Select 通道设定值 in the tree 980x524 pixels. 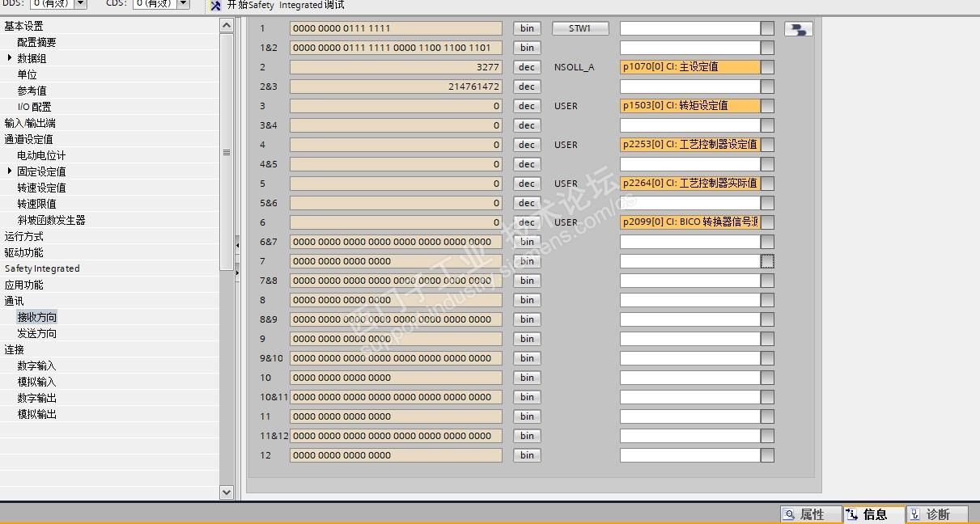[x=29, y=139]
